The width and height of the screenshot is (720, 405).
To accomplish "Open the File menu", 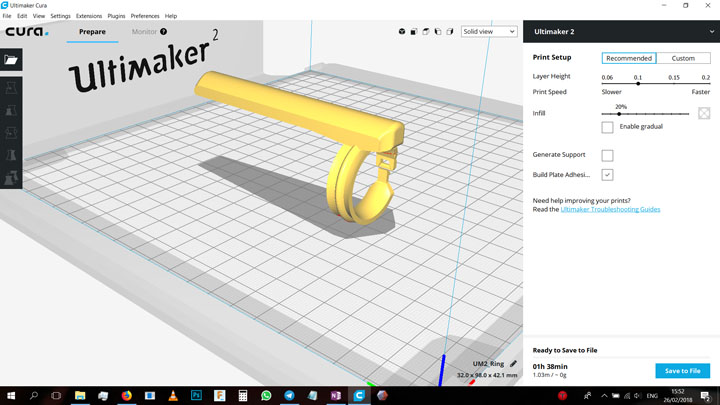I will point(7,16).
